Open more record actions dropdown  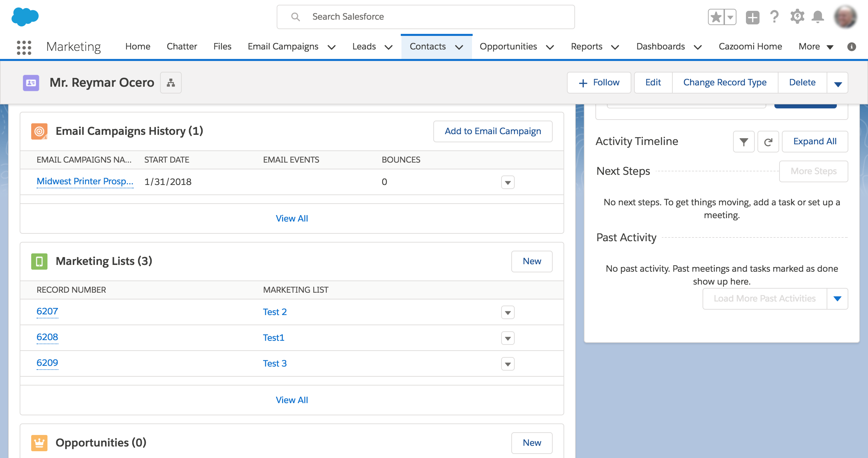838,83
